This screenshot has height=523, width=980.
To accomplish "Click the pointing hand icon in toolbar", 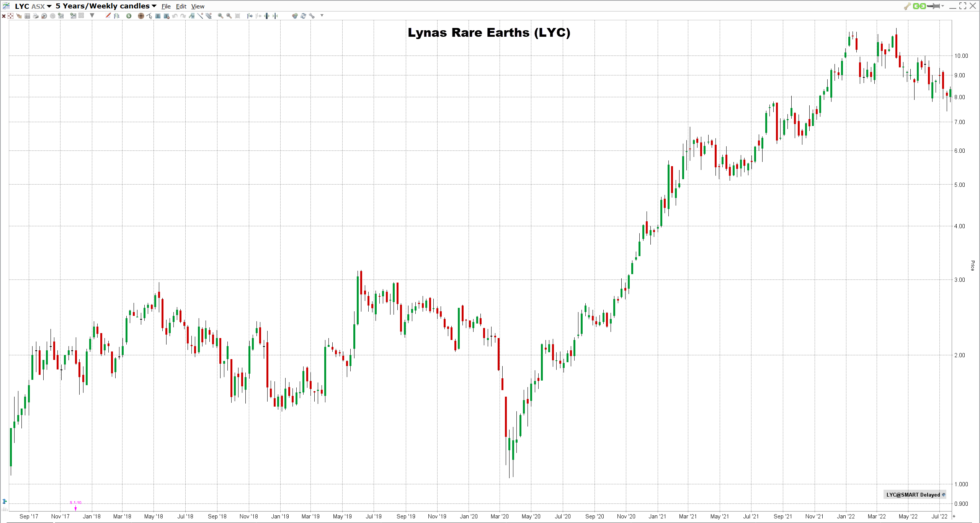I will click(x=19, y=16).
